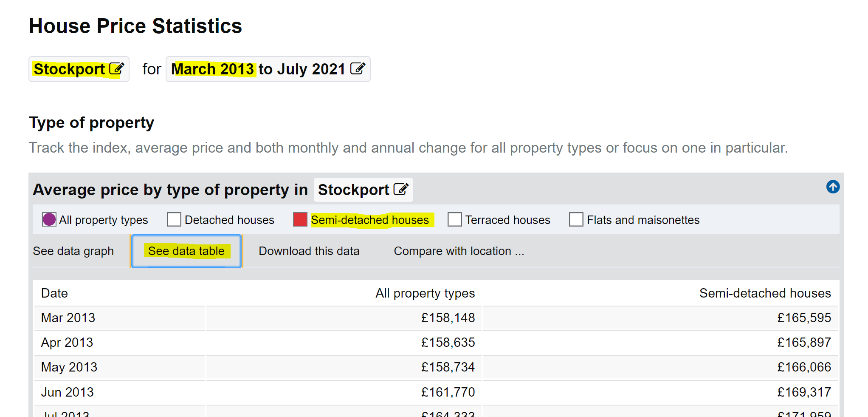
Task: Click the purple All property types swatch
Action: tap(48, 219)
